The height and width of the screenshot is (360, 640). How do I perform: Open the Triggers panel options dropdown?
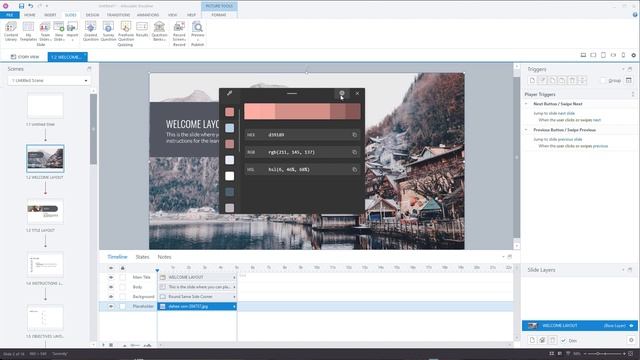click(x=623, y=69)
